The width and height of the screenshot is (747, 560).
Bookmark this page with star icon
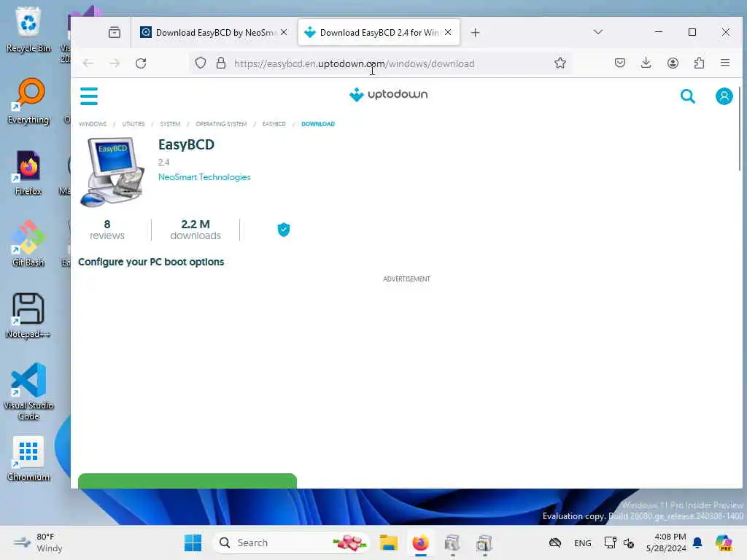560,63
